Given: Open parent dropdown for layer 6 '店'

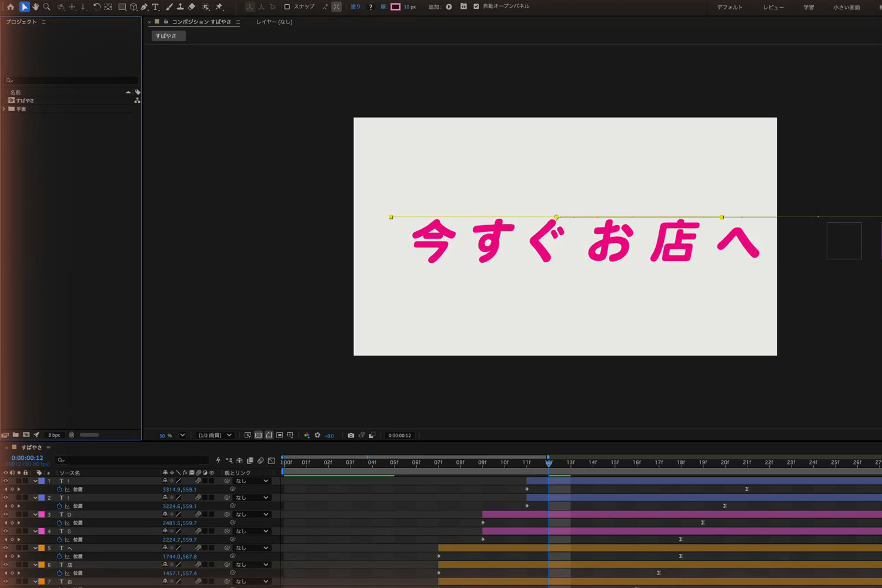Looking at the screenshot, I should (252, 564).
